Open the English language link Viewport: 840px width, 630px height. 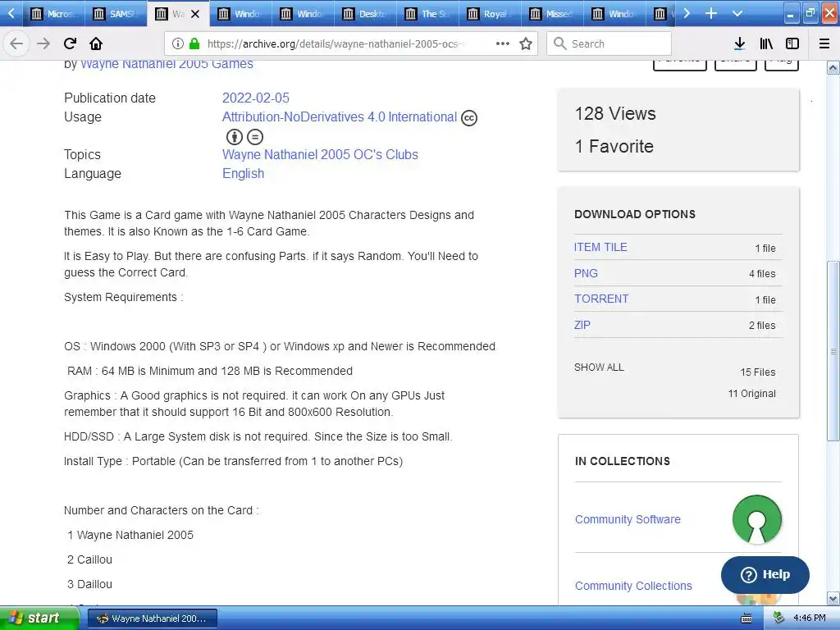tap(243, 174)
